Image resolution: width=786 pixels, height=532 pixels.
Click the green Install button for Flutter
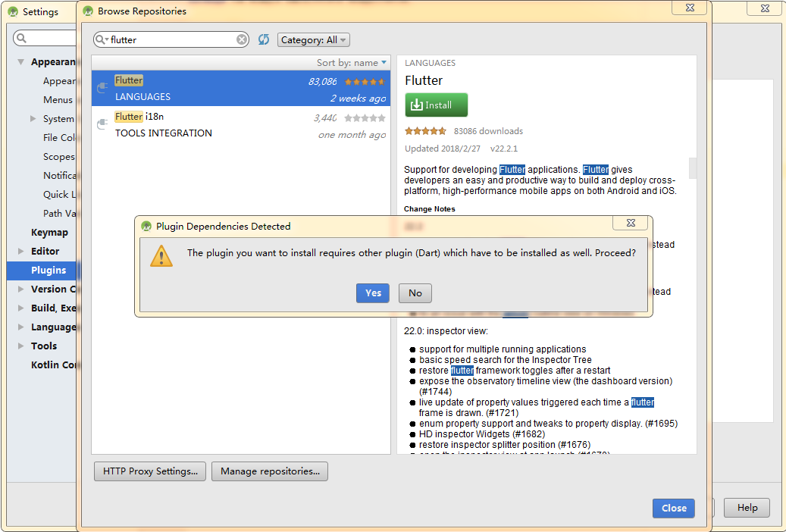pos(436,105)
